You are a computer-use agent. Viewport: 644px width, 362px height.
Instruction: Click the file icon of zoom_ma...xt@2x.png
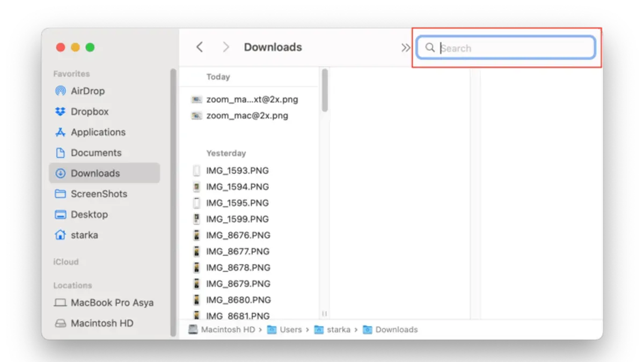(197, 99)
